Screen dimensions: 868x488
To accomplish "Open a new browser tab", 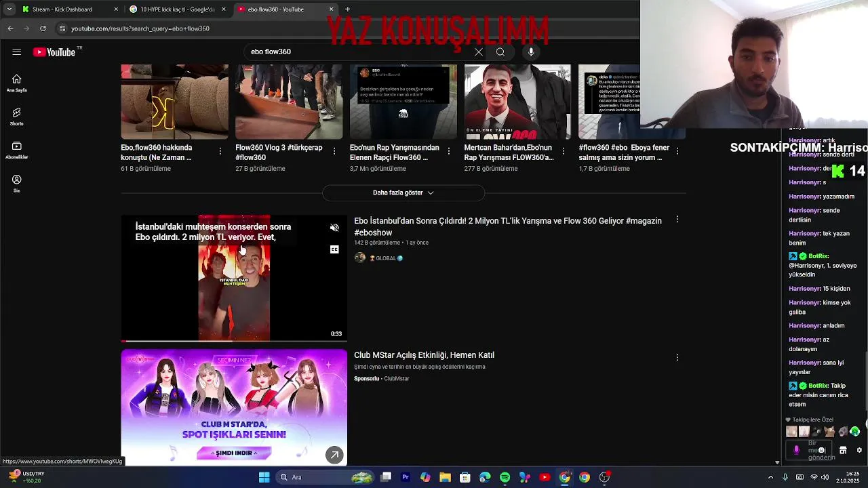I will pyautogui.click(x=347, y=9).
